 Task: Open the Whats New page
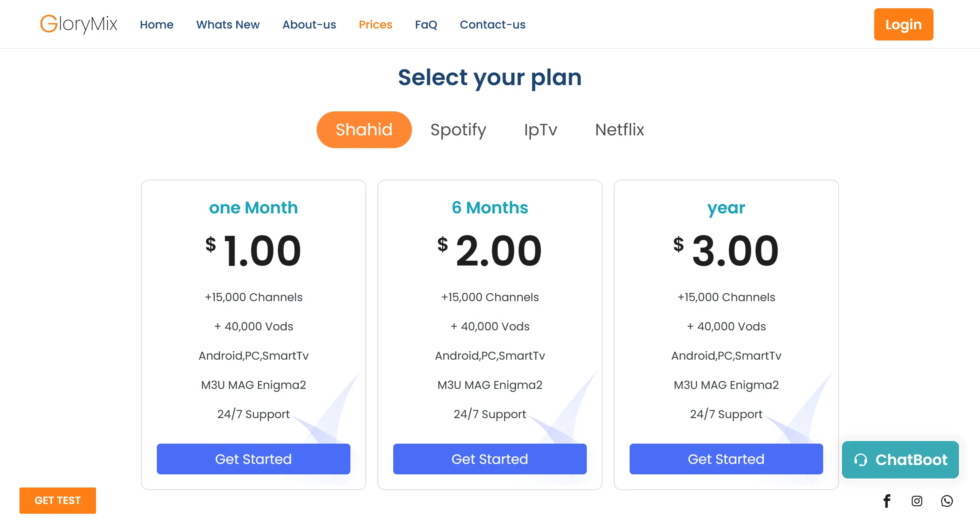[x=227, y=24]
